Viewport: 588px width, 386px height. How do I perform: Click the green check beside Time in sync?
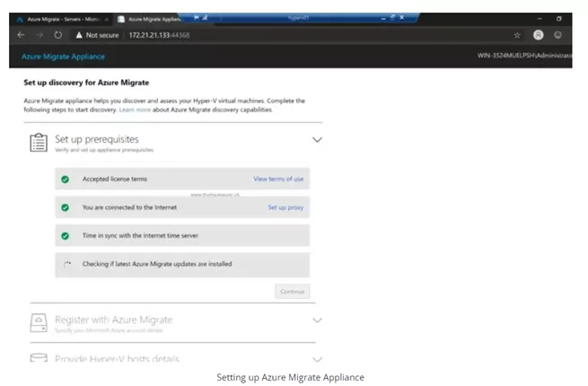66,236
